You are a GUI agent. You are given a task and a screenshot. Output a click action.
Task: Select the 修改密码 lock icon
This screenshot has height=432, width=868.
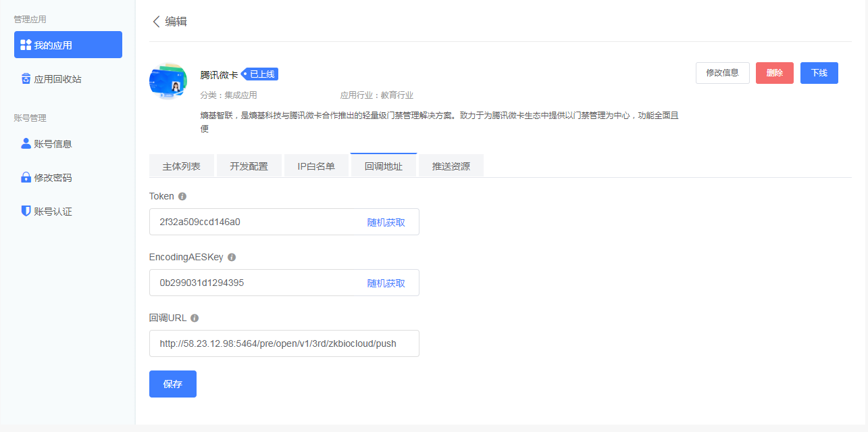tap(25, 177)
